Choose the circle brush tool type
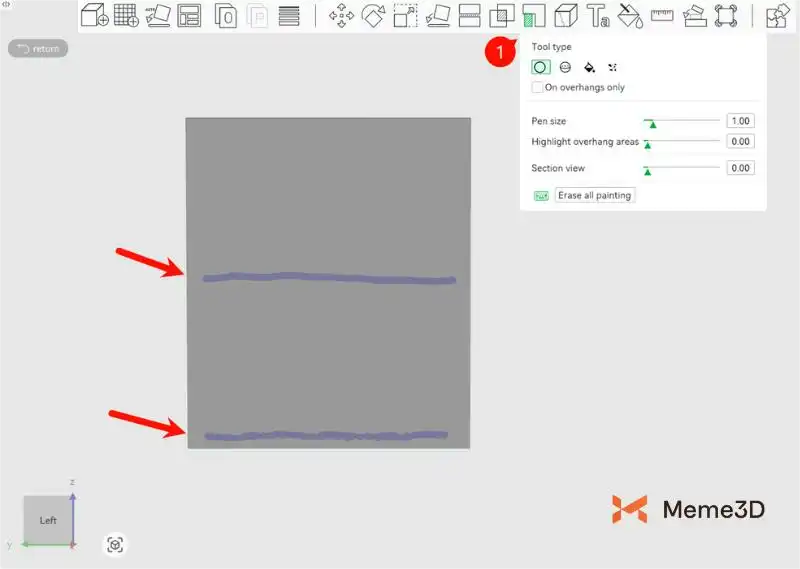Image resolution: width=800 pixels, height=569 pixels. pos(540,67)
